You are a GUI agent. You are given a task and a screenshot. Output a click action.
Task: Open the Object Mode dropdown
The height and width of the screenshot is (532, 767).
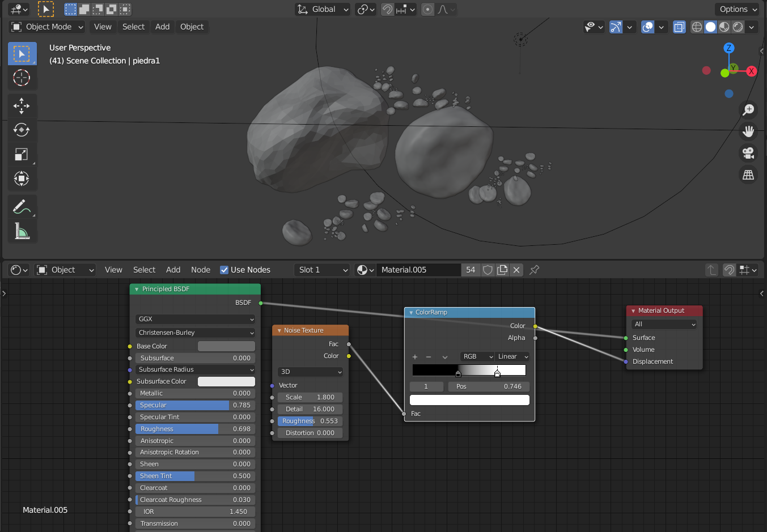point(48,27)
